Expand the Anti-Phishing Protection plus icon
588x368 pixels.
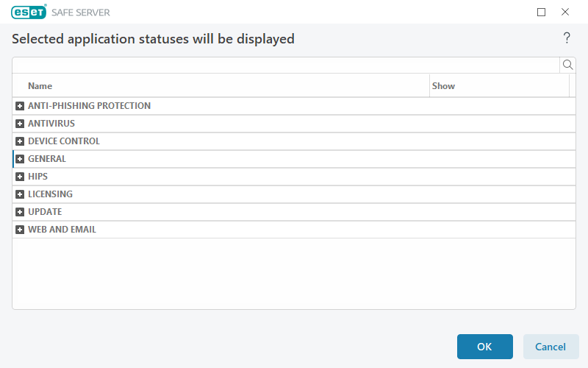pos(21,106)
